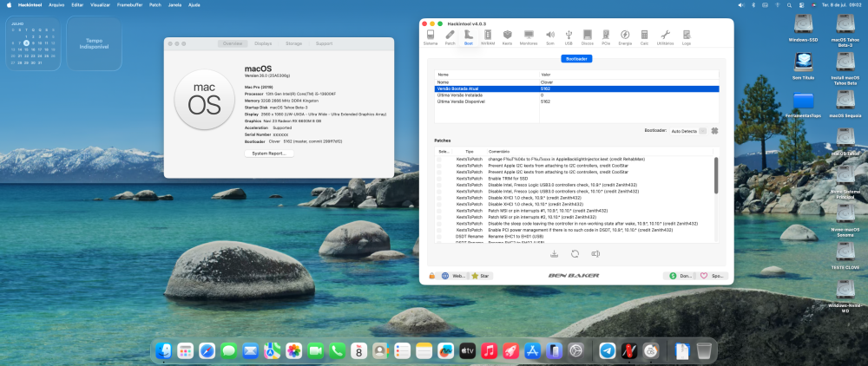Screen dimensions: 868x366
Task: Click the refresh icon below Patches list
Action: coord(575,254)
